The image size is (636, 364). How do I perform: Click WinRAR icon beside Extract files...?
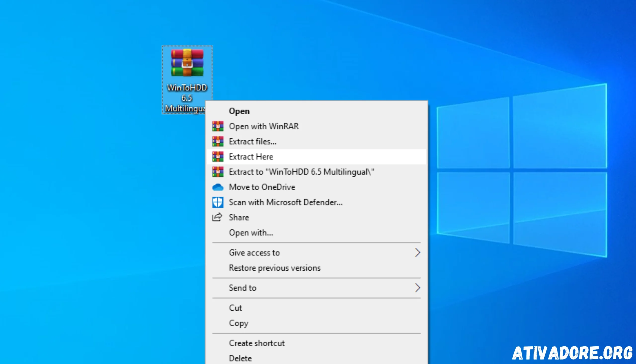(218, 141)
